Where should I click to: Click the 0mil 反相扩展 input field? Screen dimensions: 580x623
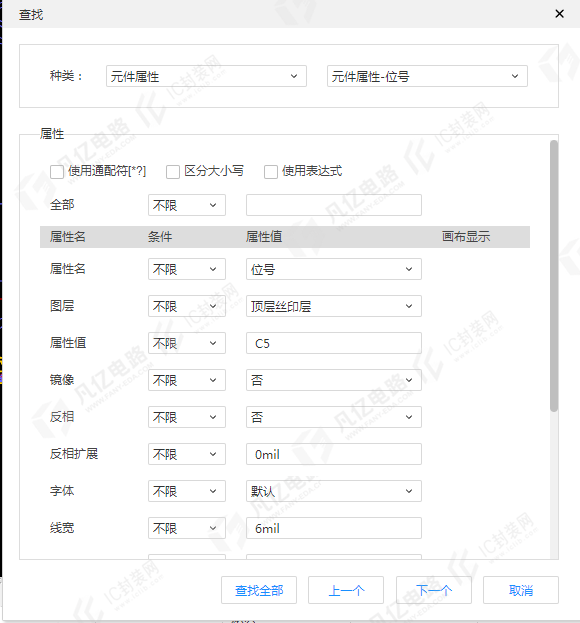(x=334, y=454)
